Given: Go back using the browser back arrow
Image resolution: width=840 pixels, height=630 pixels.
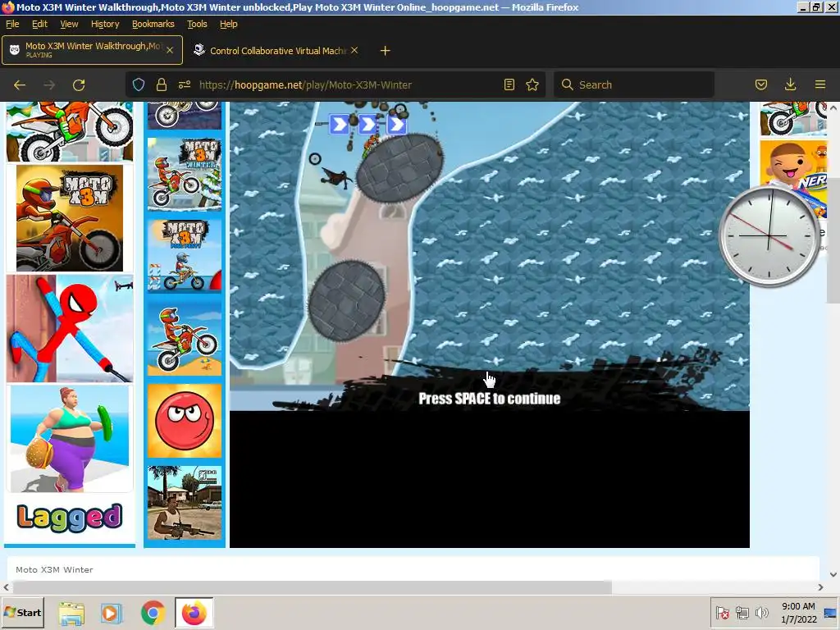Looking at the screenshot, I should [20, 84].
